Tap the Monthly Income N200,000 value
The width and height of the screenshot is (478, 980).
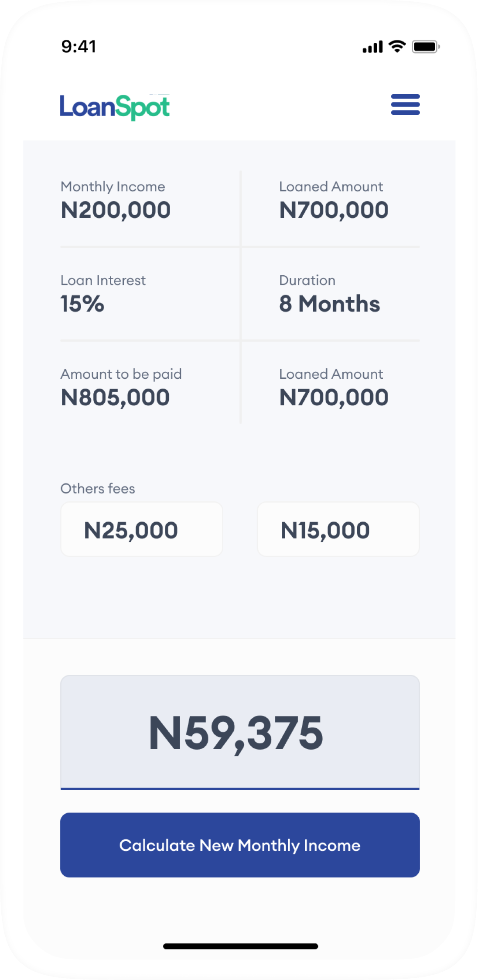tap(116, 210)
